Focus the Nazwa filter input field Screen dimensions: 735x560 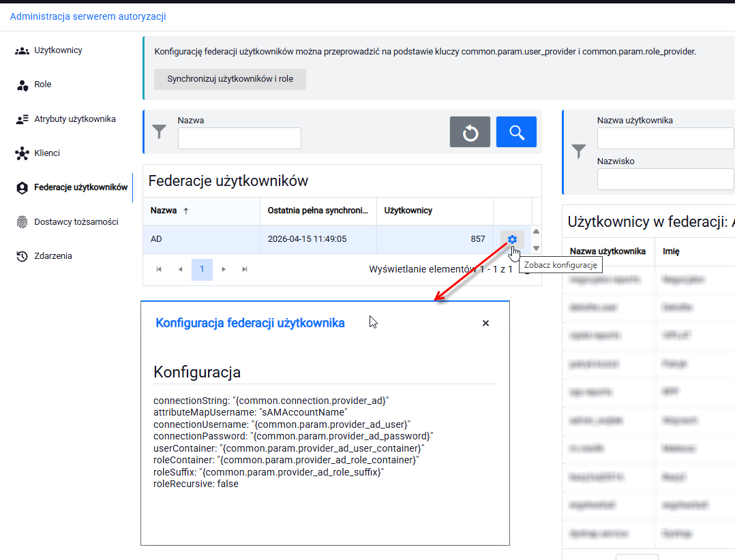point(239,138)
